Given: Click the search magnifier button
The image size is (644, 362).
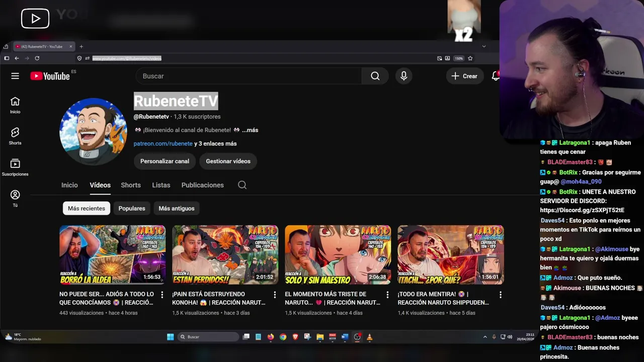Looking at the screenshot, I should [375, 76].
